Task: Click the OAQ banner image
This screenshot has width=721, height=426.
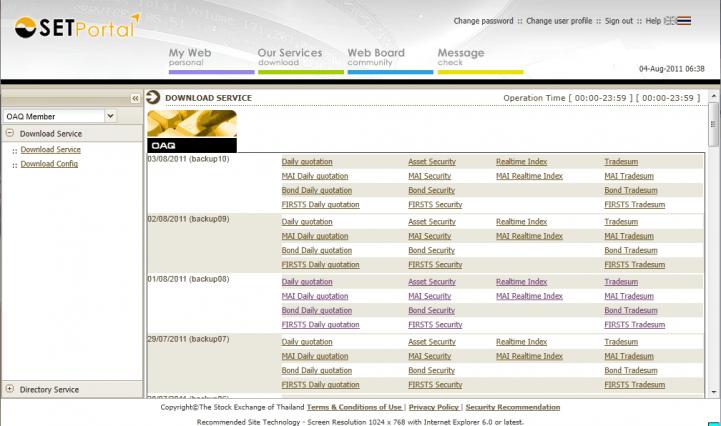Action: point(192,131)
